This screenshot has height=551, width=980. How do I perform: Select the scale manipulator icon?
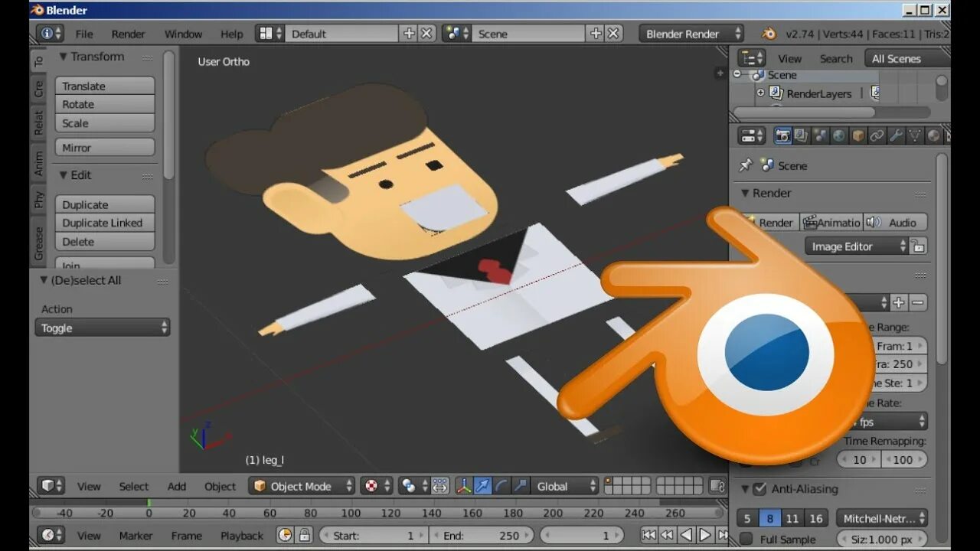521,486
